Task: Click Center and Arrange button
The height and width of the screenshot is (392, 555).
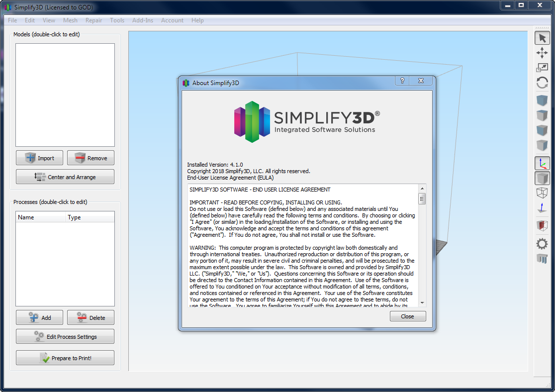Action: (x=65, y=177)
